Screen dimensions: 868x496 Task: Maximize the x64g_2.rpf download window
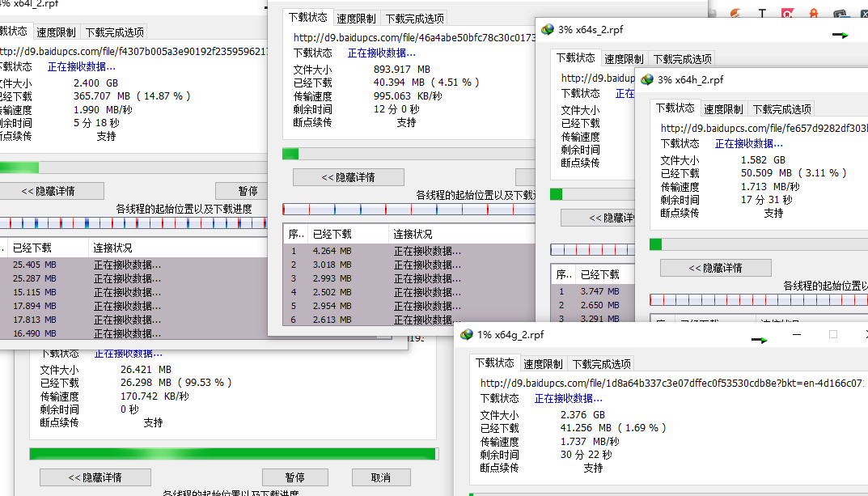click(832, 334)
